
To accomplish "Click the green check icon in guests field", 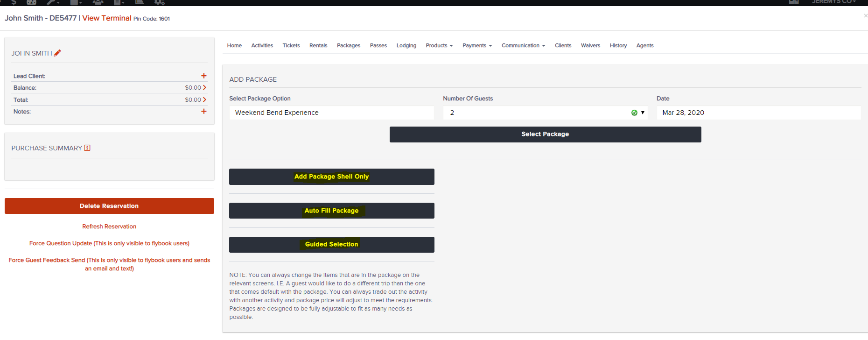I will click(634, 113).
